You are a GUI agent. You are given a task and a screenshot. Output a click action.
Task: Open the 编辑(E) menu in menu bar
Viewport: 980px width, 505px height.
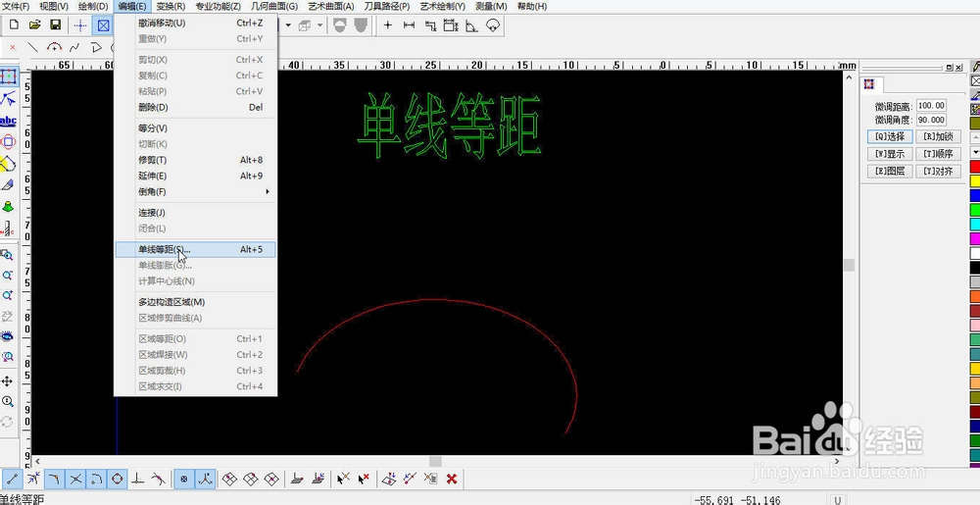[132, 6]
